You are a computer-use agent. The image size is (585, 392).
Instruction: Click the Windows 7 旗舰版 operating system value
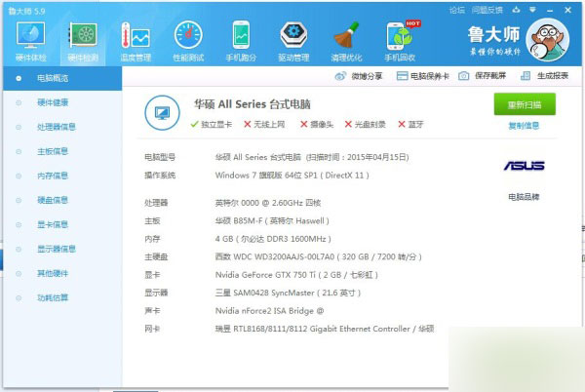[292, 176]
